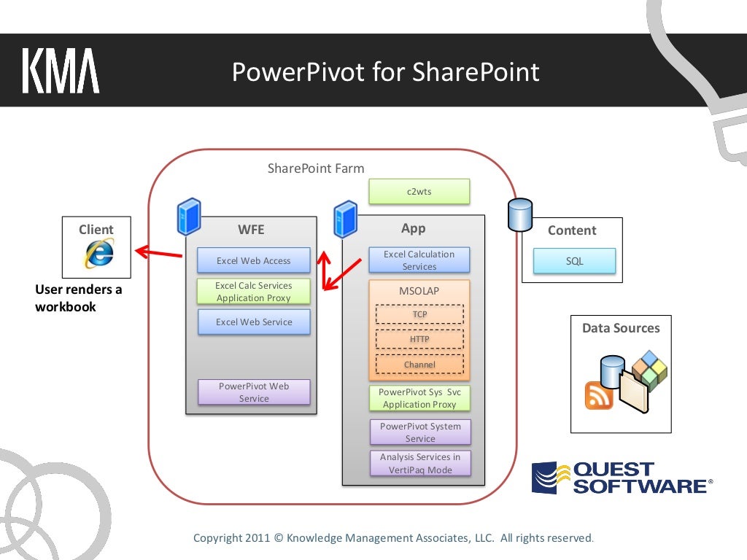
Task: Select the Excel Calculation Services box
Action: 419,260
